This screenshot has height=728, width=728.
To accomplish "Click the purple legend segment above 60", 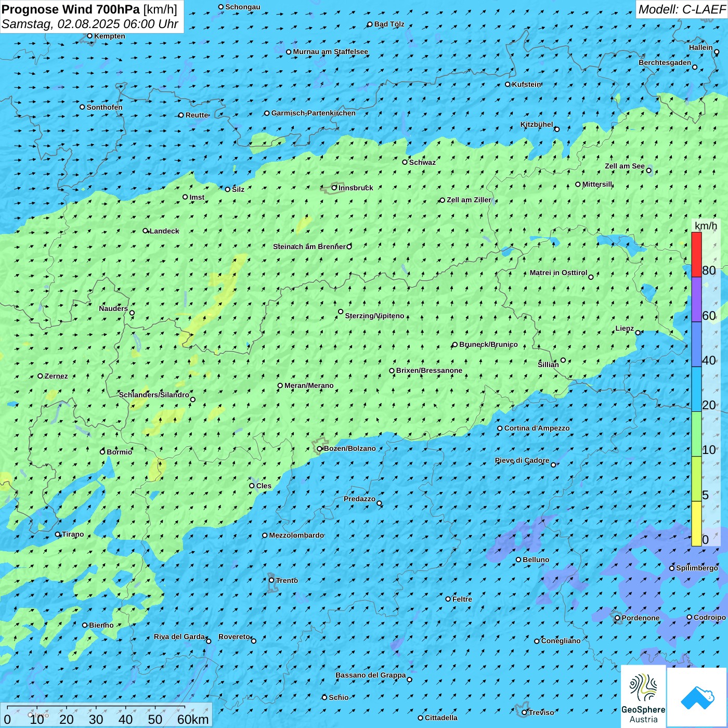I will (696, 300).
